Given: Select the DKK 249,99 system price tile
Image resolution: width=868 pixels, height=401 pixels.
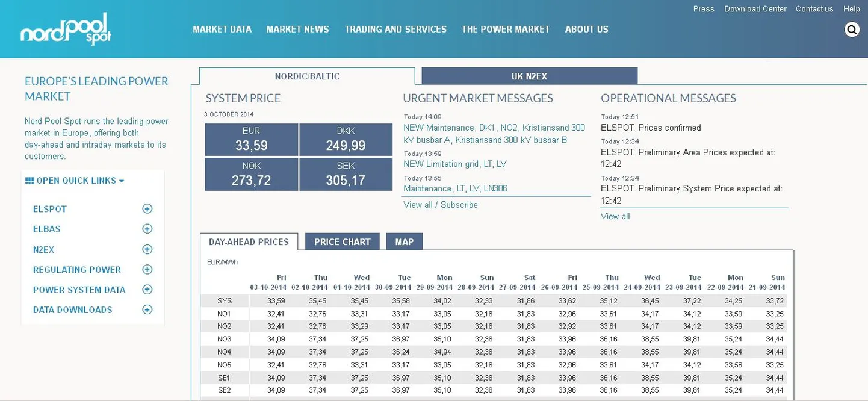Looking at the screenshot, I should click(x=346, y=139).
